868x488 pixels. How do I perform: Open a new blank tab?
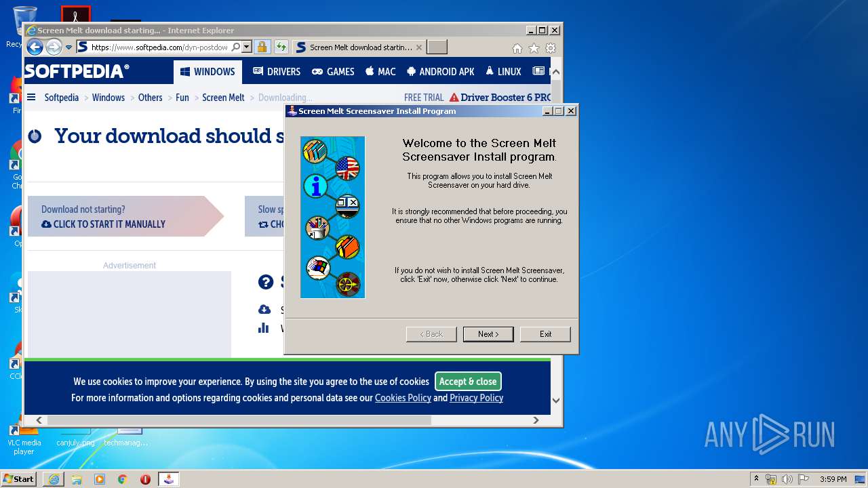(x=437, y=47)
